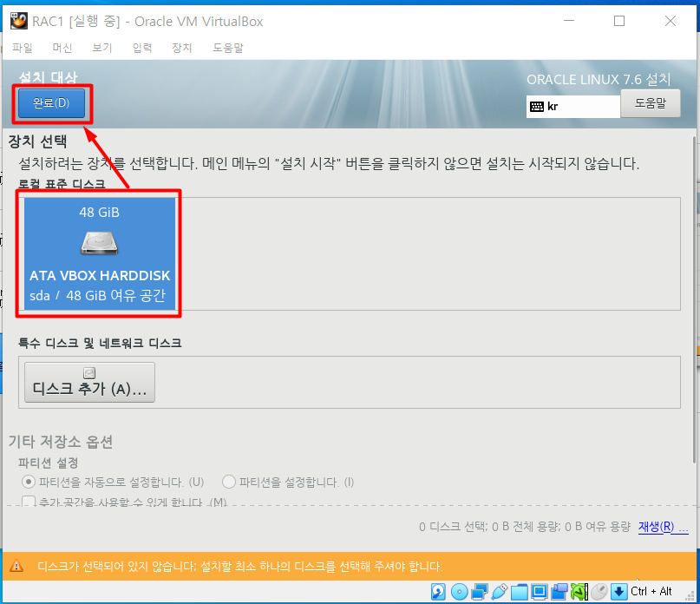Click the 도움말 help button in installer
Screen dimensions: 700x604
651,103
